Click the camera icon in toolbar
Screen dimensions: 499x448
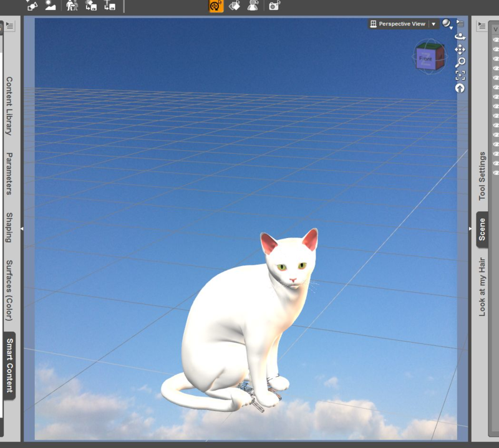pos(274,6)
